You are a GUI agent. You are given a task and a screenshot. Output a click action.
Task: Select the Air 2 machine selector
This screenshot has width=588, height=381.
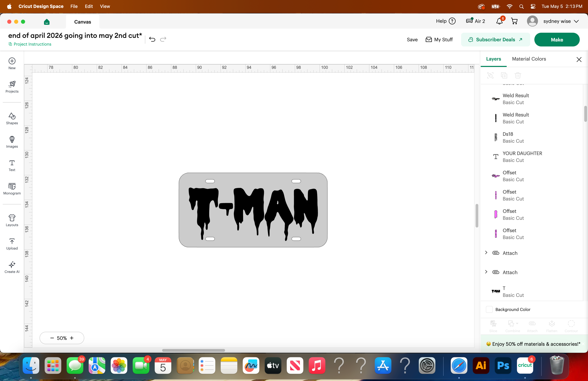point(475,21)
